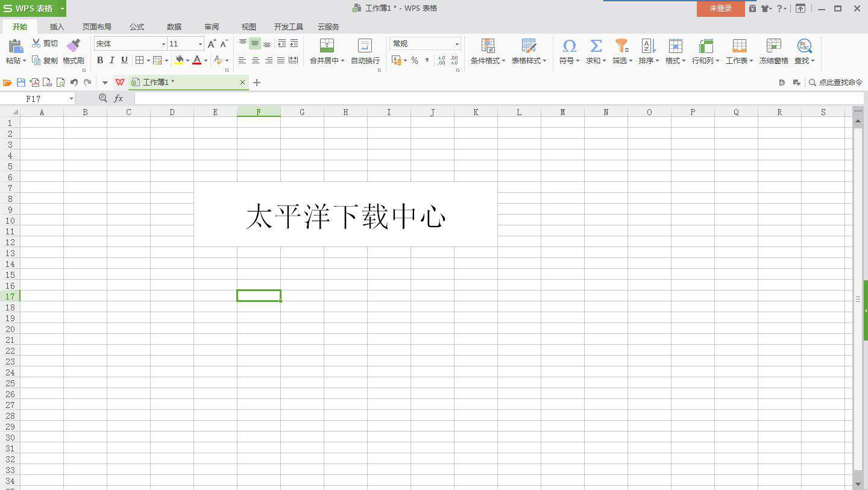Click the Freeze Panes (冻结窗格) icon
868x490 pixels.
click(773, 46)
